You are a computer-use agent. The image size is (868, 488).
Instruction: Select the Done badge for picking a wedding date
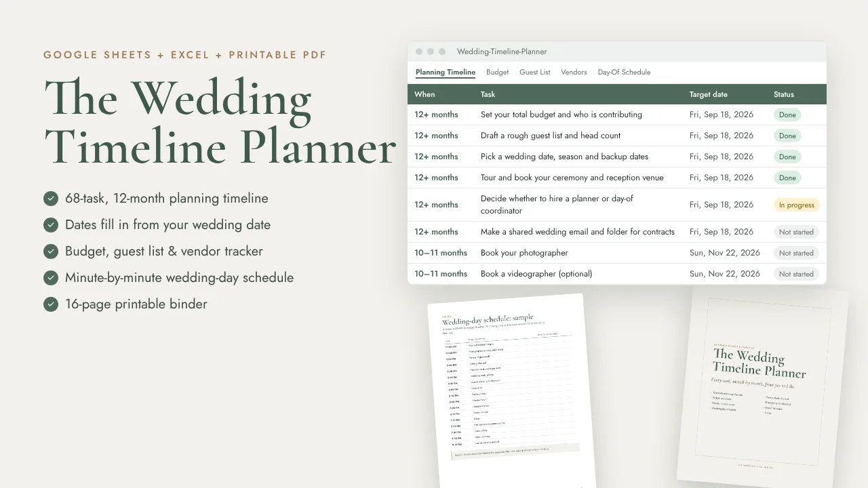[787, 157]
